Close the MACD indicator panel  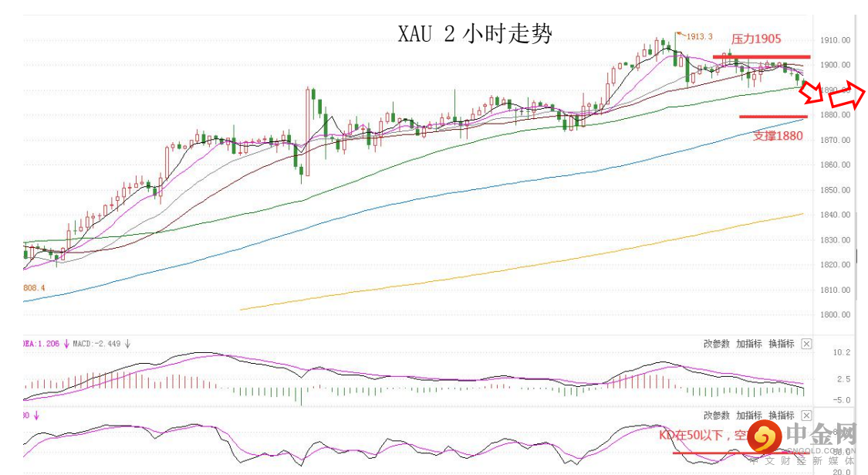point(806,344)
